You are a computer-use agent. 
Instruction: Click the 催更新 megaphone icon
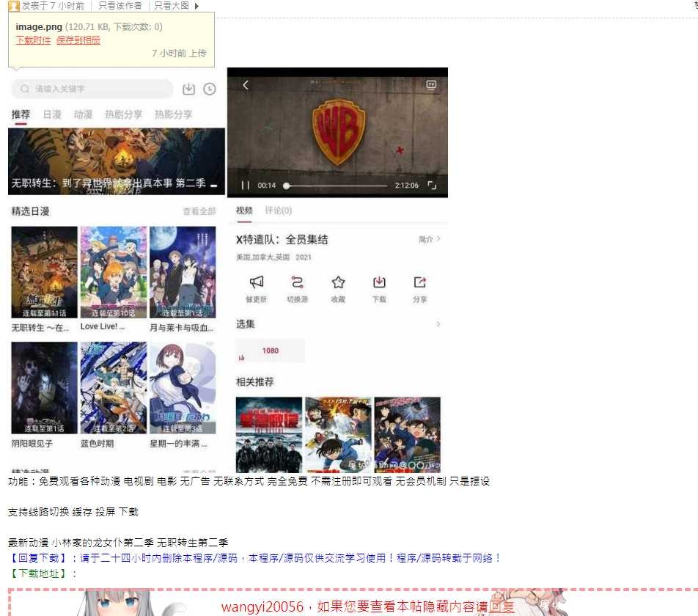257,282
